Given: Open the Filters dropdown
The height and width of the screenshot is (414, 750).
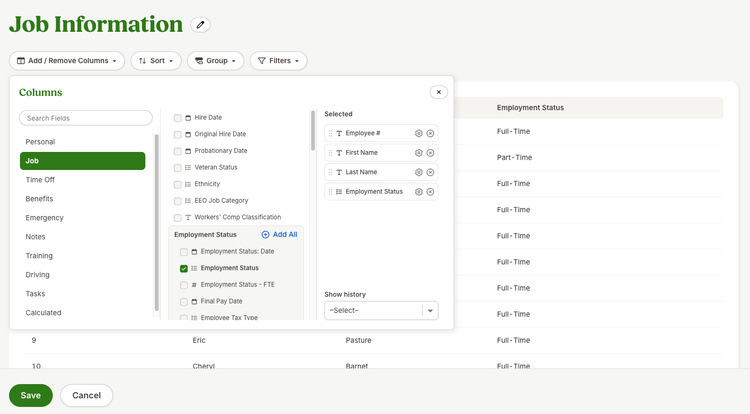Looking at the screenshot, I should [278, 61].
